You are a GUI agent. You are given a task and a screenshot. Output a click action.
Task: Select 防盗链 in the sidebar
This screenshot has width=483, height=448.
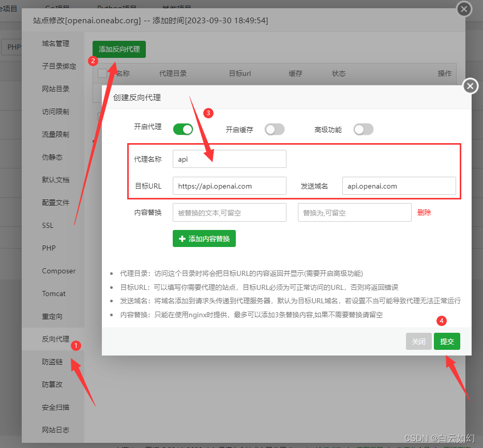pyautogui.click(x=54, y=362)
